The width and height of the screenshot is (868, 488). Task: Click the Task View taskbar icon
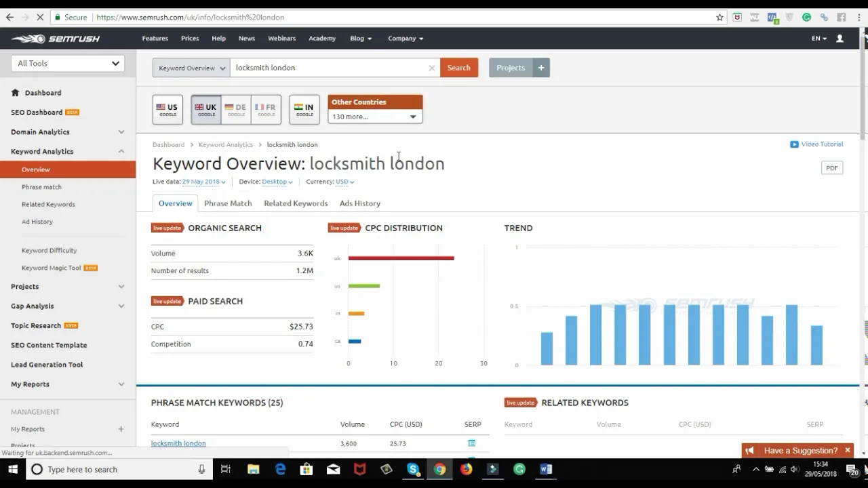tap(226, 469)
